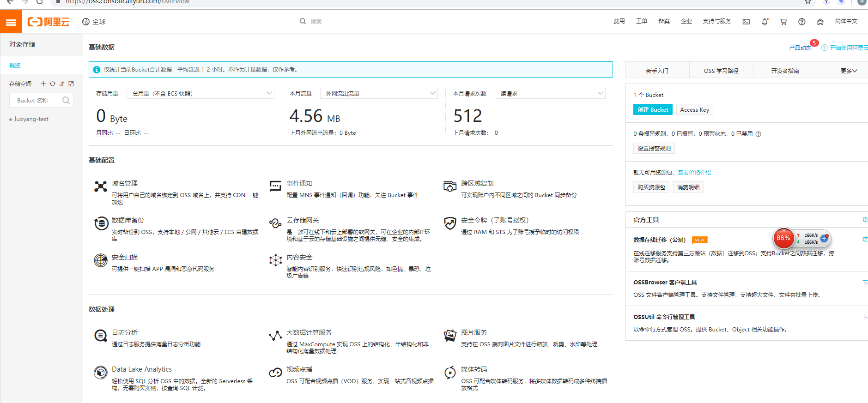Open the Cloud Shell terminal icon
Viewport: 868px width, 403px height.
pyautogui.click(x=746, y=22)
